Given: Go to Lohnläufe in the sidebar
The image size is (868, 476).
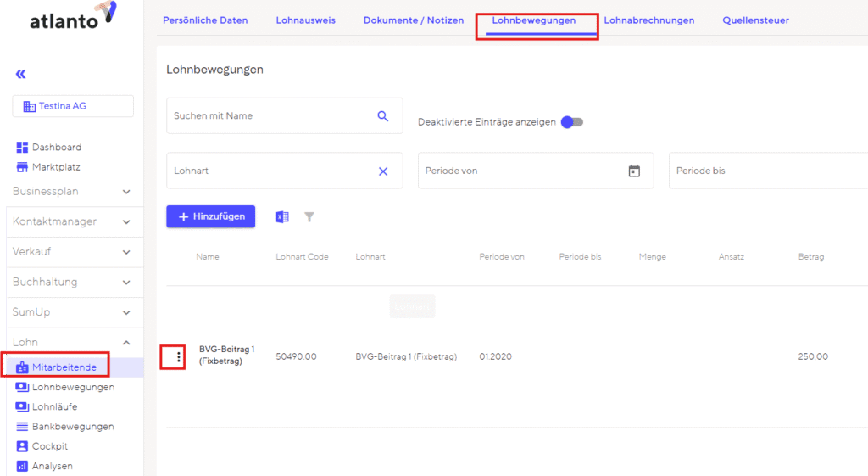Looking at the screenshot, I should [54, 407].
